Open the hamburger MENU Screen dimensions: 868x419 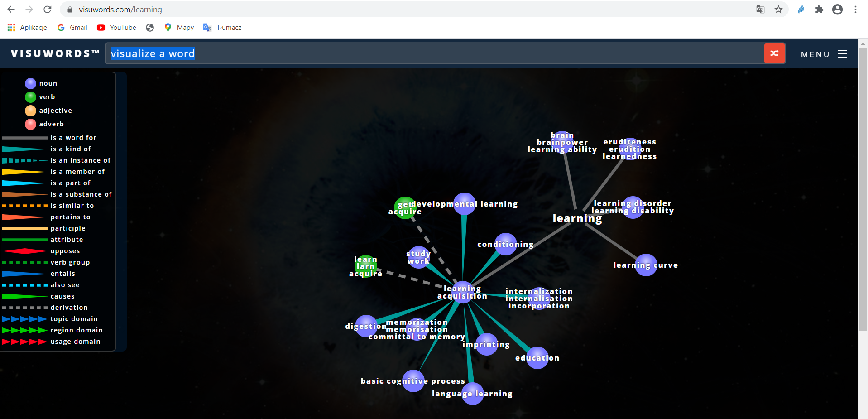[x=842, y=54]
